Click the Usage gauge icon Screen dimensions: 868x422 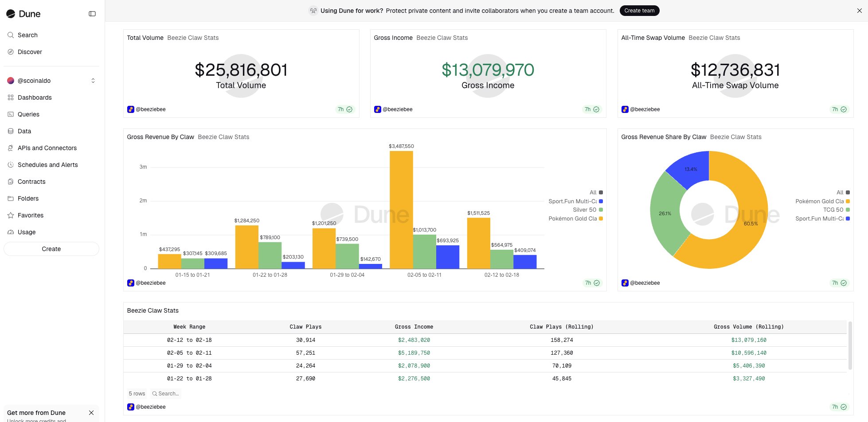tap(11, 232)
